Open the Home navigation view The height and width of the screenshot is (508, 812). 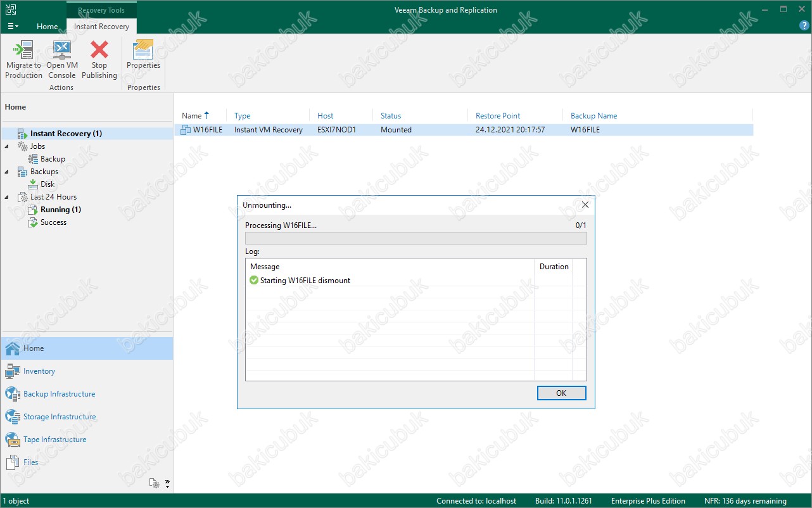pyautogui.click(x=87, y=348)
